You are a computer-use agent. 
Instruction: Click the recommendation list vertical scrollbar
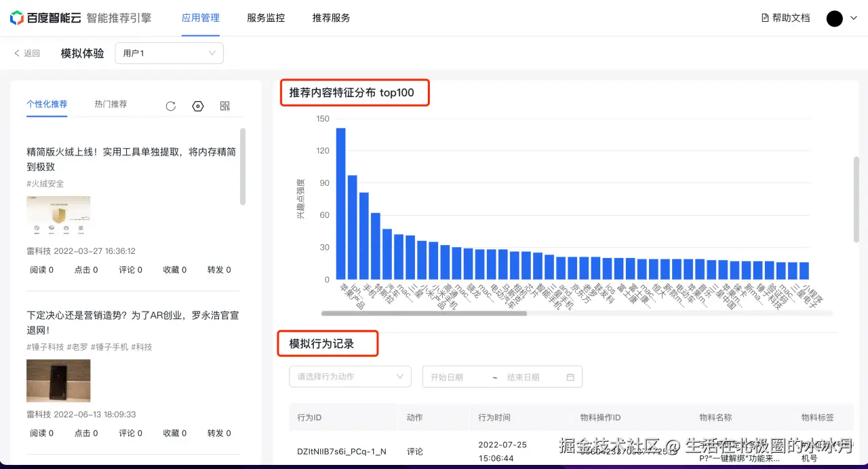pyautogui.click(x=243, y=166)
